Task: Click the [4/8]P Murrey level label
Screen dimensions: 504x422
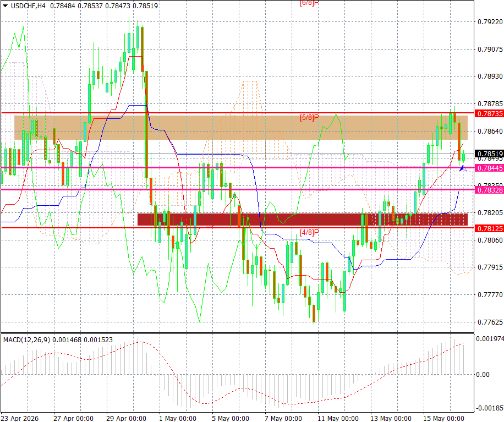Action: [x=309, y=232]
